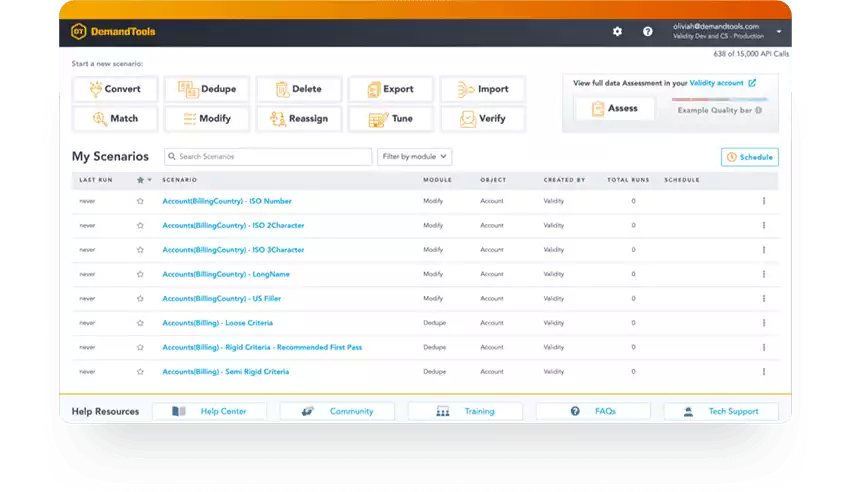Open Accounts(BillingCountry) - LongName scenario
The image size is (852, 492).
[225, 275]
